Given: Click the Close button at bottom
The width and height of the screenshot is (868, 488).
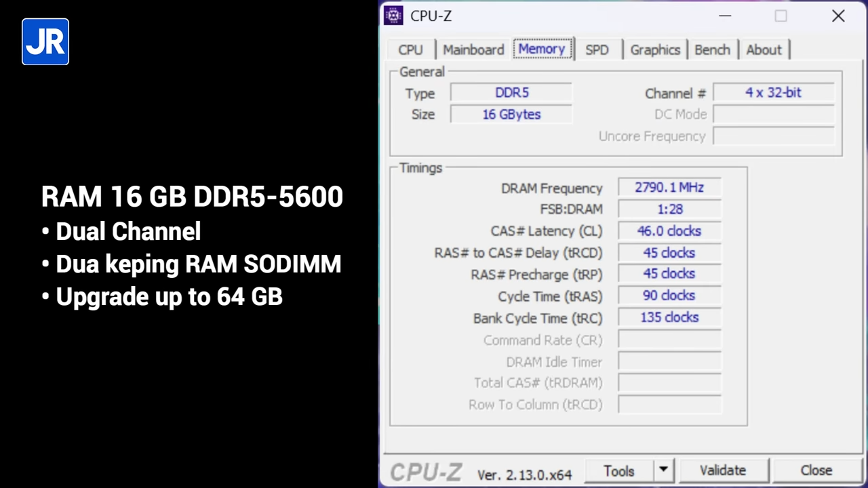Looking at the screenshot, I should click(x=816, y=470).
